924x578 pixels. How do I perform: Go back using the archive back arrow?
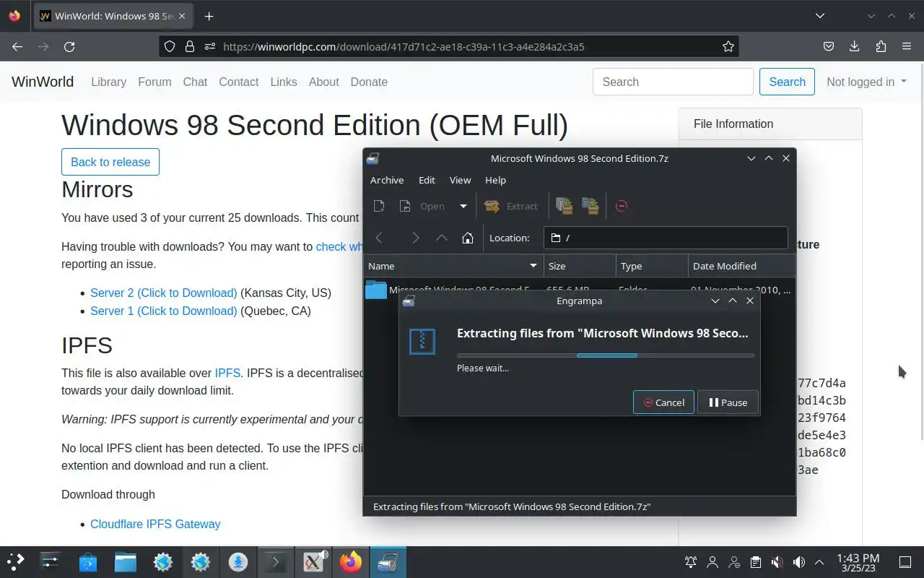[379, 238]
